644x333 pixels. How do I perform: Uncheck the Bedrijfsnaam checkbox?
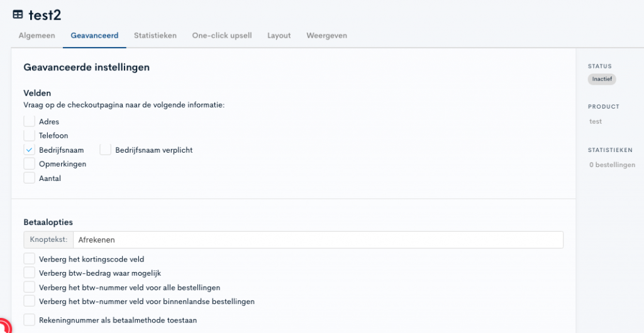click(30, 150)
